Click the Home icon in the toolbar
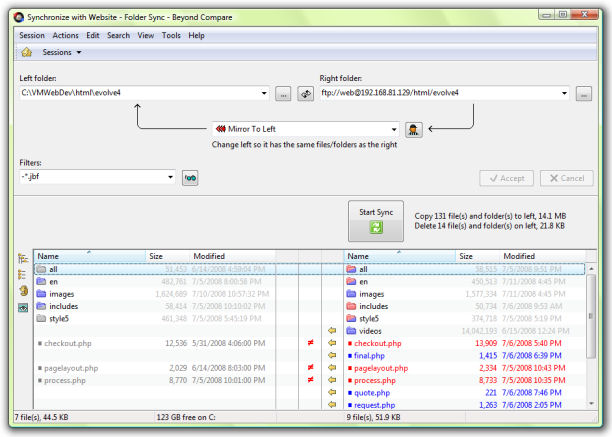 click(27, 52)
